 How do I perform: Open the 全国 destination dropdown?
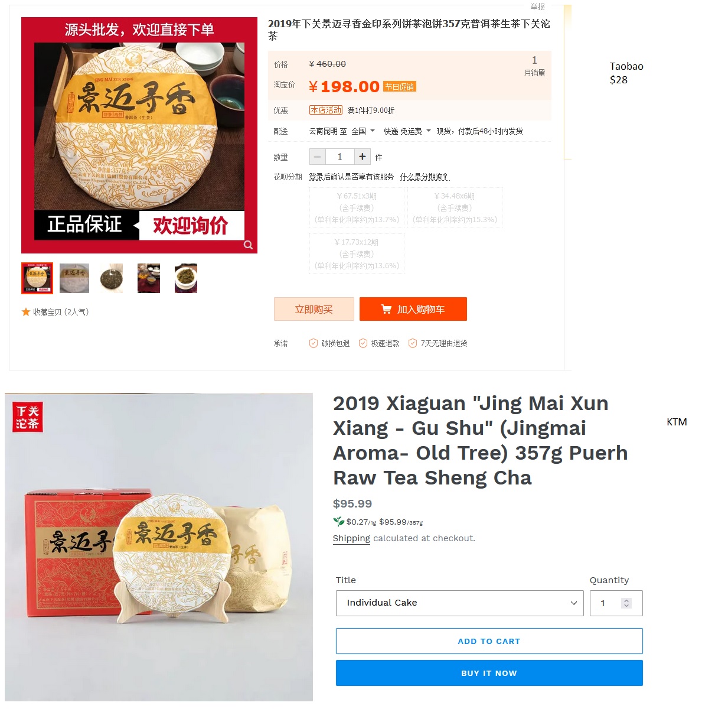pyautogui.click(x=363, y=131)
